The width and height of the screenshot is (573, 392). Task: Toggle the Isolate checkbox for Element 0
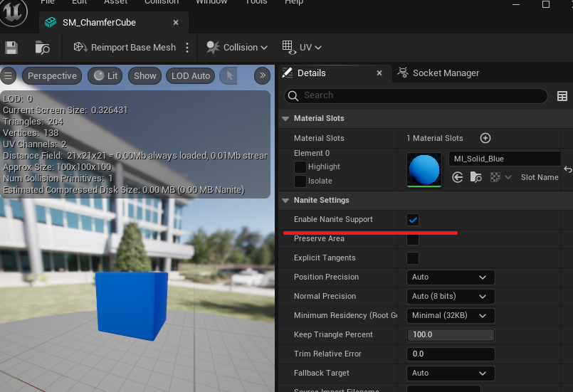pos(300,181)
